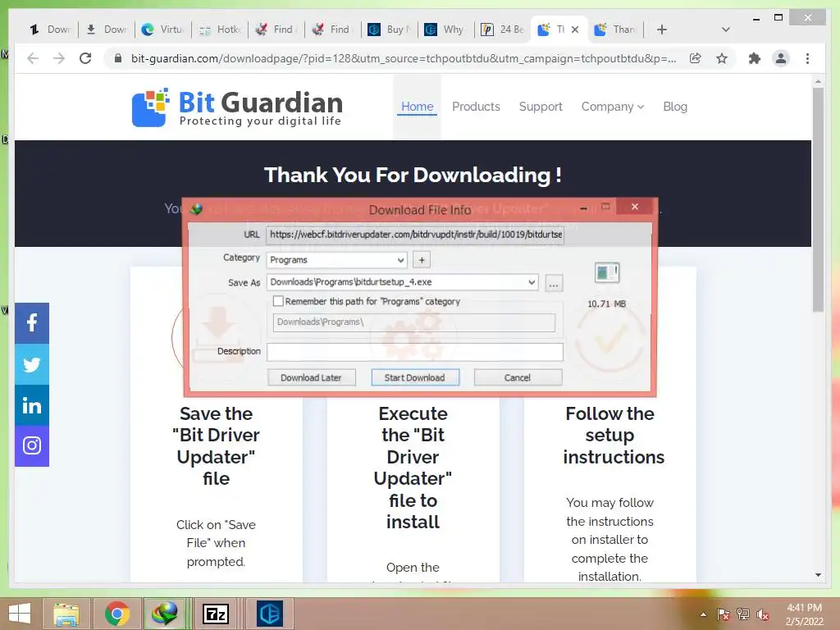Screen dimensions: 840x630
Task: Open the blue cube taskbar app
Action: pos(269,614)
